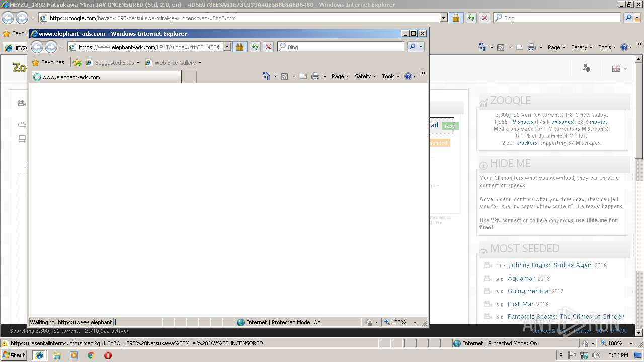Click Read Mail icon in popup command bar
This screenshot has height=362, width=644.
point(303,76)
